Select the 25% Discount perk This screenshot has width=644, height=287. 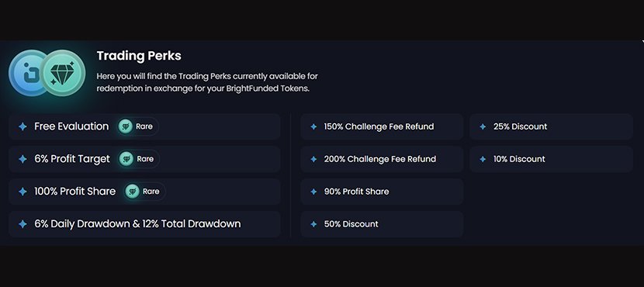coord(551,126)
